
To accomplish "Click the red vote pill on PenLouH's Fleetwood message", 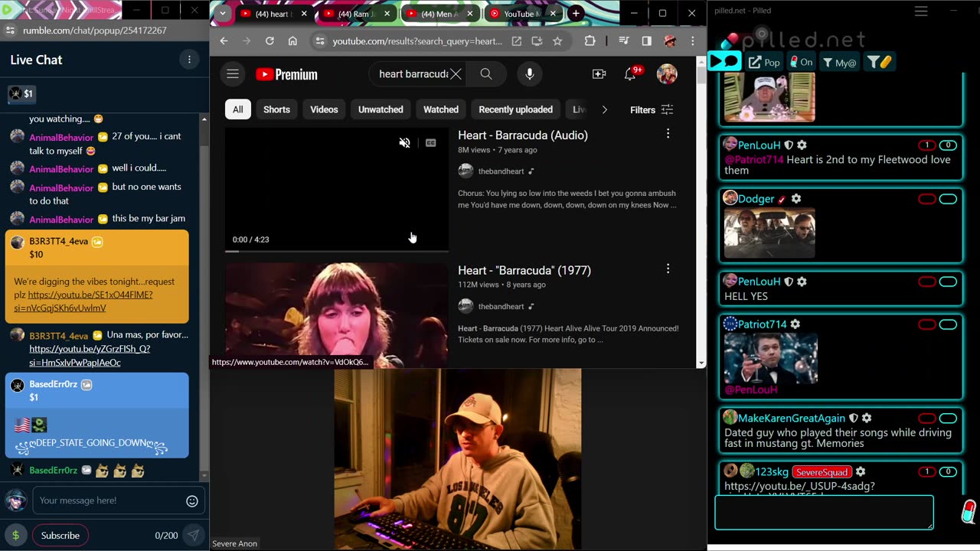I will 927,145.
